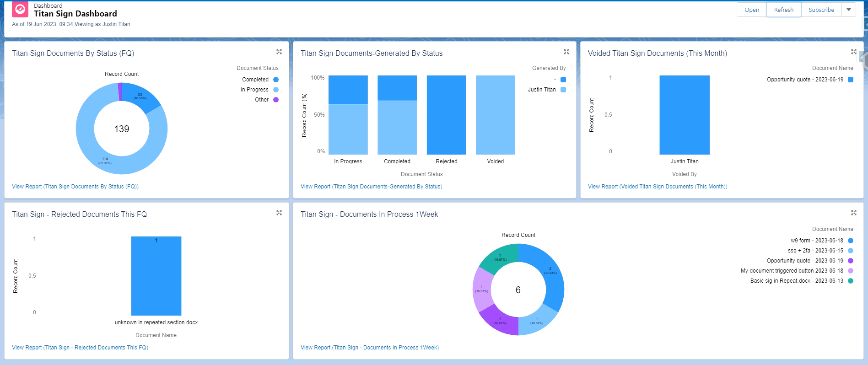Click the '-' Generated By legend swatch
This screenshot has height=365, width=868.
tap(563, 80)
